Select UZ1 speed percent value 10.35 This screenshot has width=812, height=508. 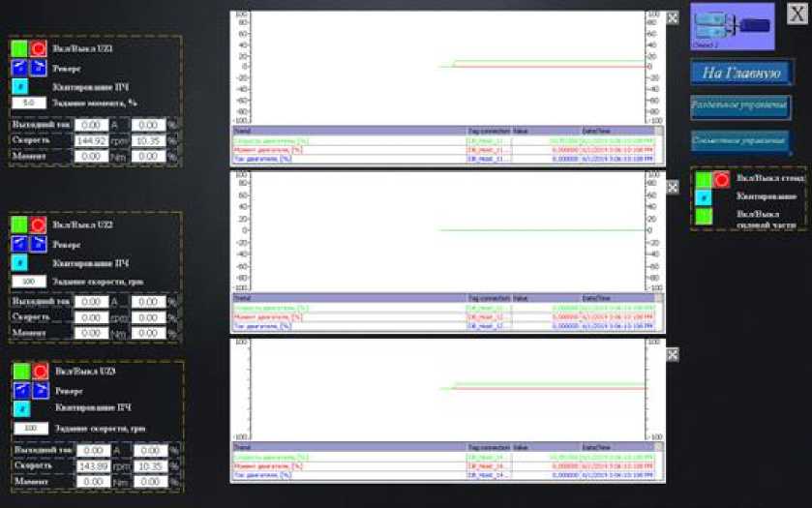pyautogui.click(x=149, y=140)
